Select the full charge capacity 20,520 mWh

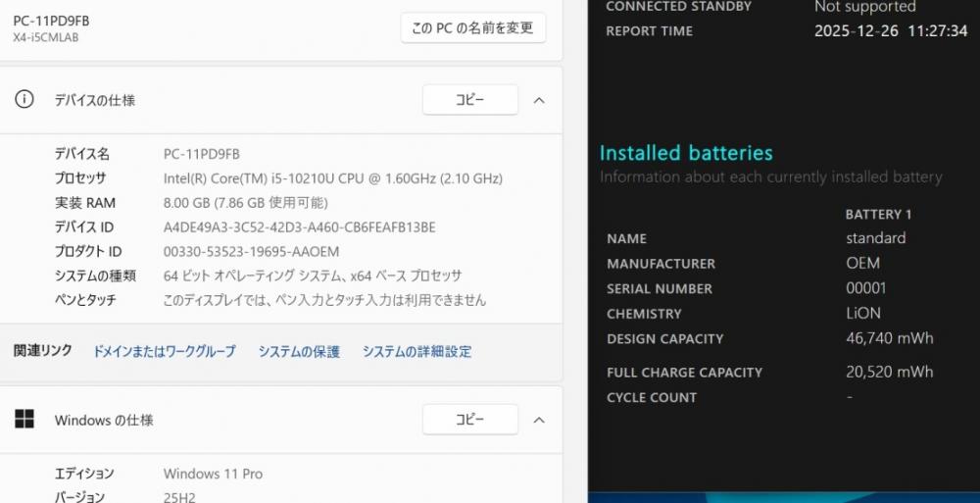(890, 373)
